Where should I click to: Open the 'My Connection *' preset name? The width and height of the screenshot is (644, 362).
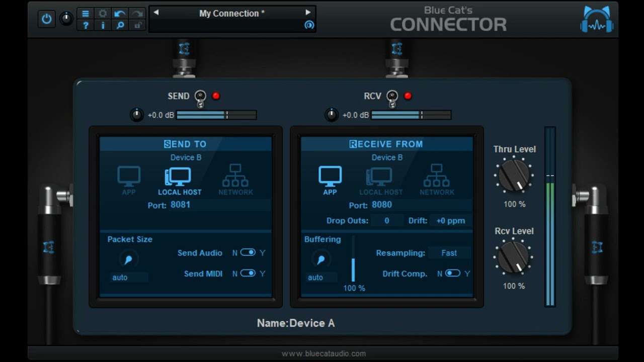232,14
